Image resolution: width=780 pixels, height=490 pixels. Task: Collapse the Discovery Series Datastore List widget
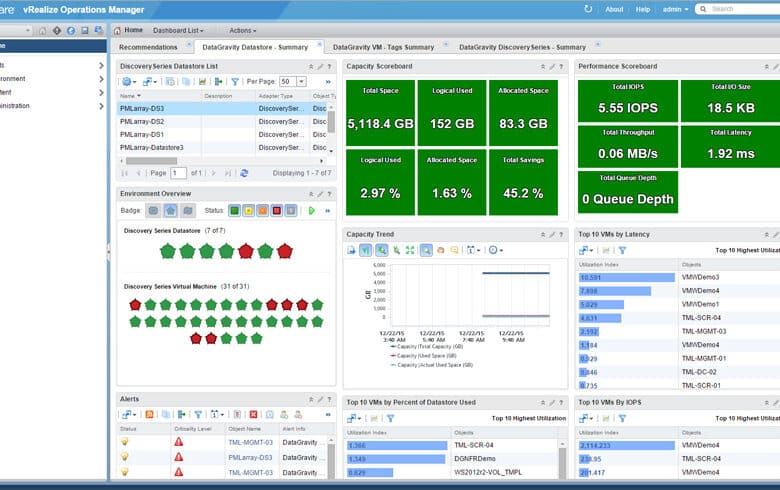(311, 67)
